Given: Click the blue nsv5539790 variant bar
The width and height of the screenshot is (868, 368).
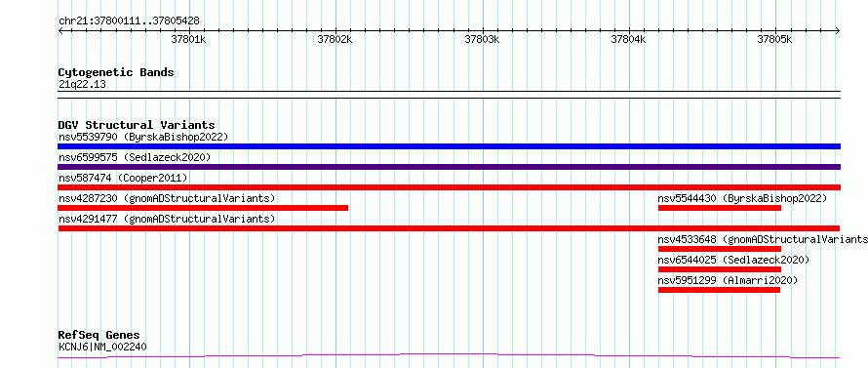Looking at the screenshot, I should (x=449, y=146).
